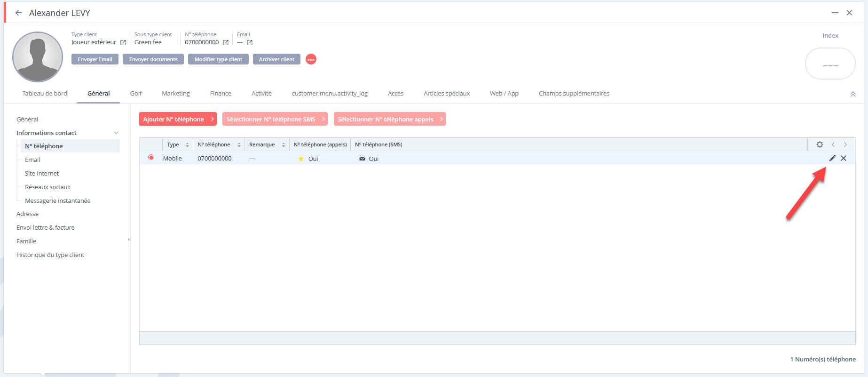Open Famille in the sidebar
Screen dimensions: 868x377
[26, 241]
